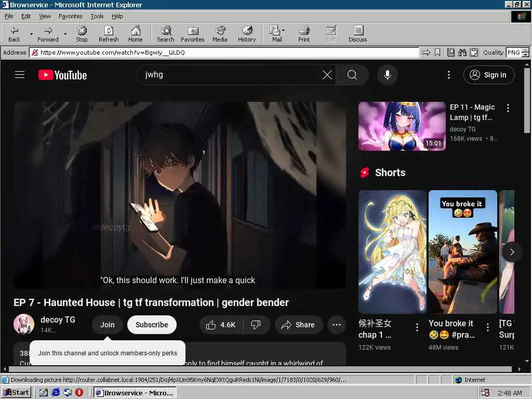Launch Opera from quick launch

point(79,393)
